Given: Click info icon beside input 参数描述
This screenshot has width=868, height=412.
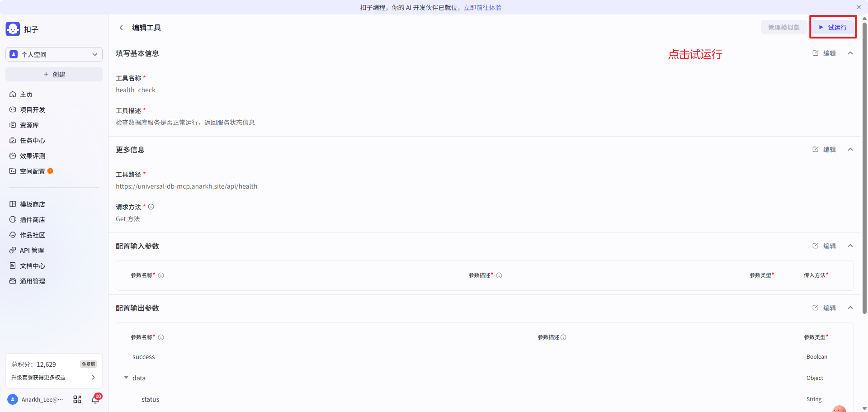Looking at the screenshot, I should 499,275.
